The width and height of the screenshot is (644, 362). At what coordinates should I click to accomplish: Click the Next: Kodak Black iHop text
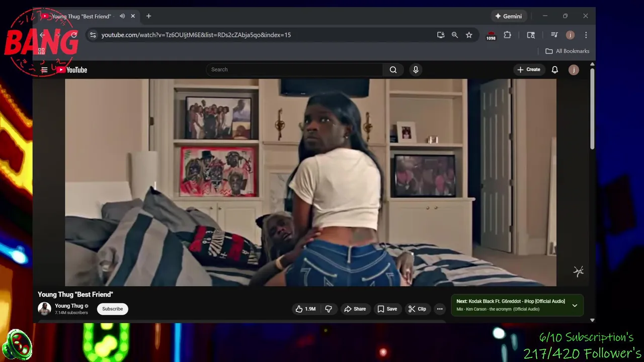(x=511, y=301)
